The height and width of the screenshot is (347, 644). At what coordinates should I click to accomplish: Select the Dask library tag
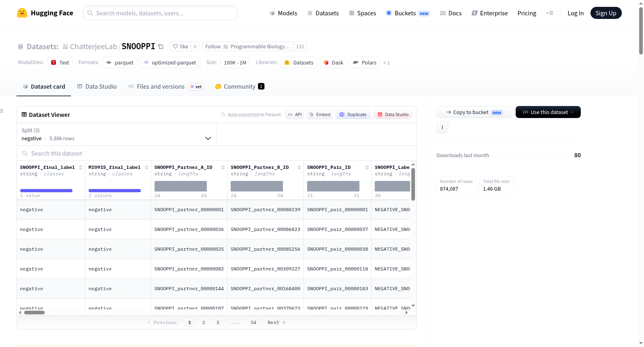(333, 62)
